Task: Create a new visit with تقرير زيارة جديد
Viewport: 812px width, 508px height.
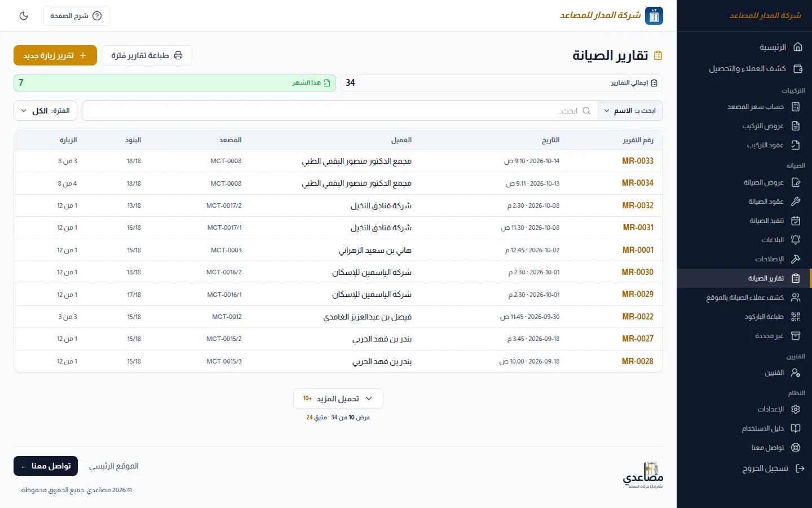Action: tap(55, 55)
